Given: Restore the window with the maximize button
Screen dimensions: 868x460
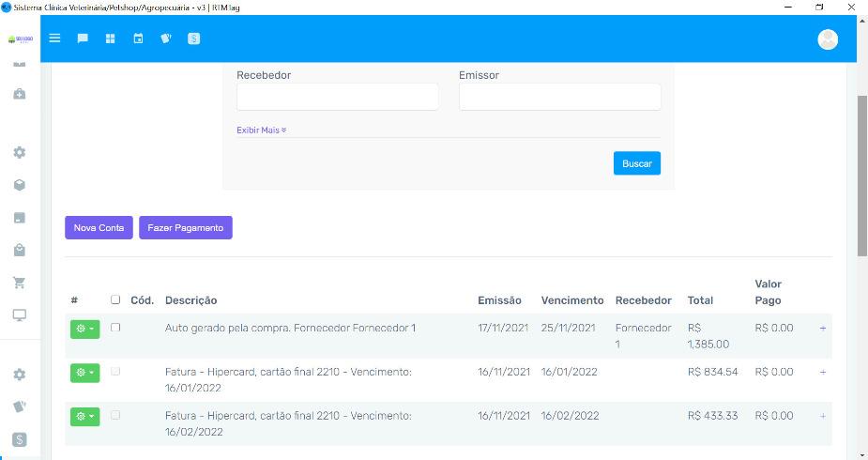Looking at the screenshot, I should point(820,8).
